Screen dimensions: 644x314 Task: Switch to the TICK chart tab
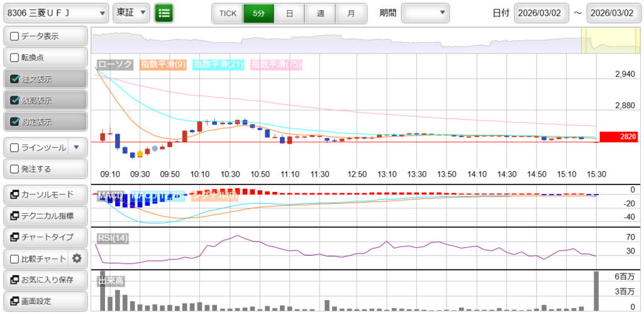point(228,13)
